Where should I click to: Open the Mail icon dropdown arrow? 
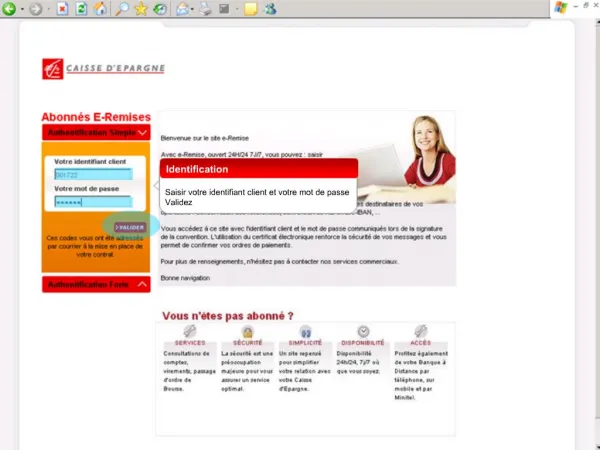coord(192,9)
